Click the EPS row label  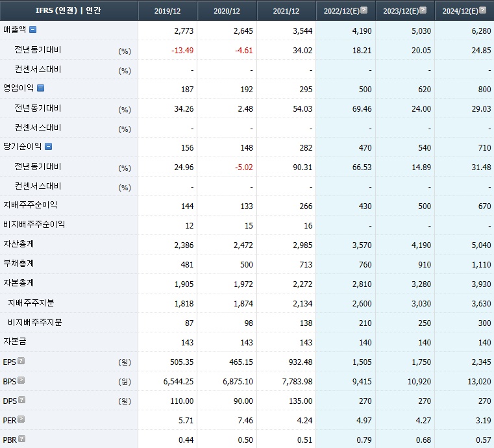click(9, 362)
